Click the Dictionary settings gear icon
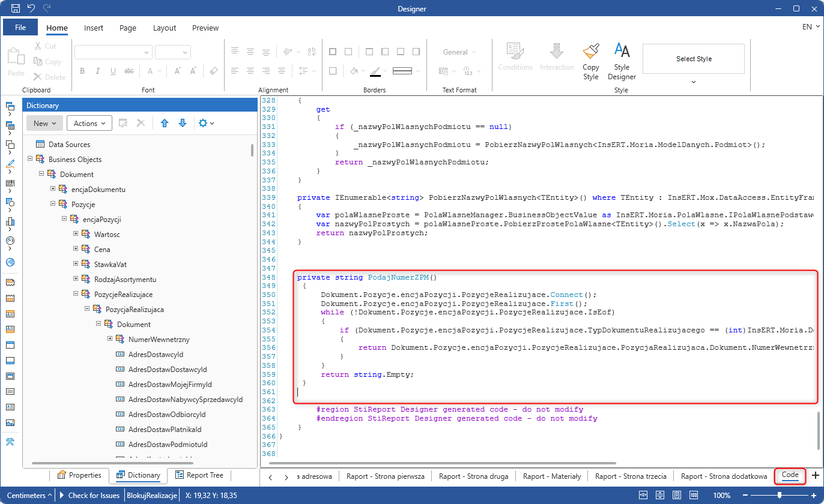824x504 pixels. pyautogui.click(x=203, y=123)
